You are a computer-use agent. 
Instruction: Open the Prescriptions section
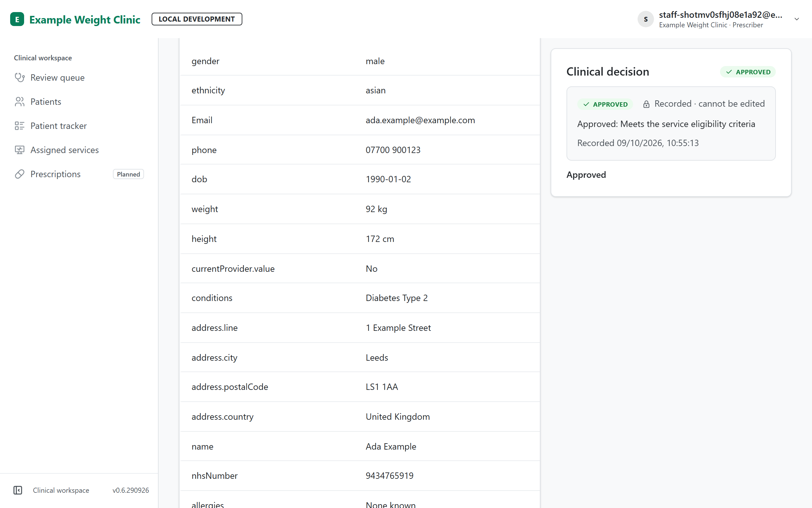click(x=56, y=174)
